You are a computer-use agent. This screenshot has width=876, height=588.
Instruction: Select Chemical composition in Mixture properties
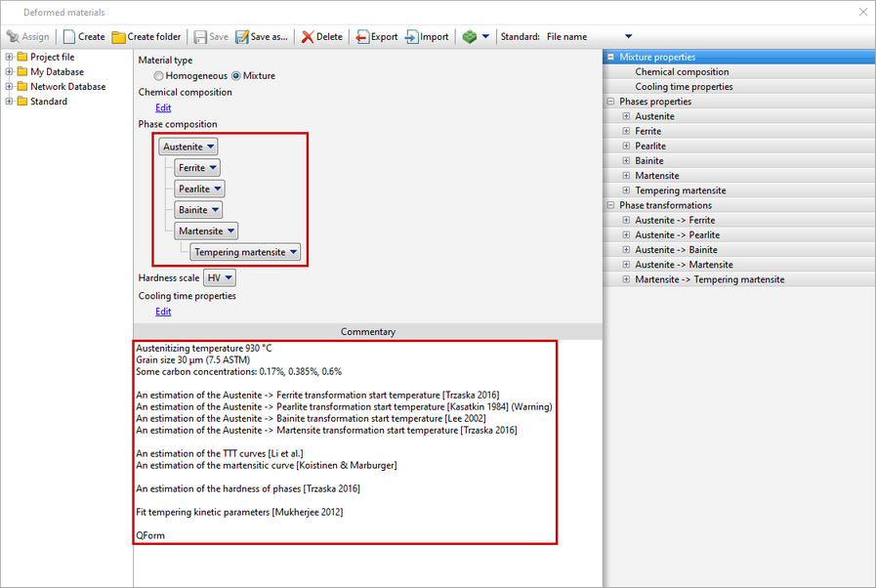[x=682, y=72]
